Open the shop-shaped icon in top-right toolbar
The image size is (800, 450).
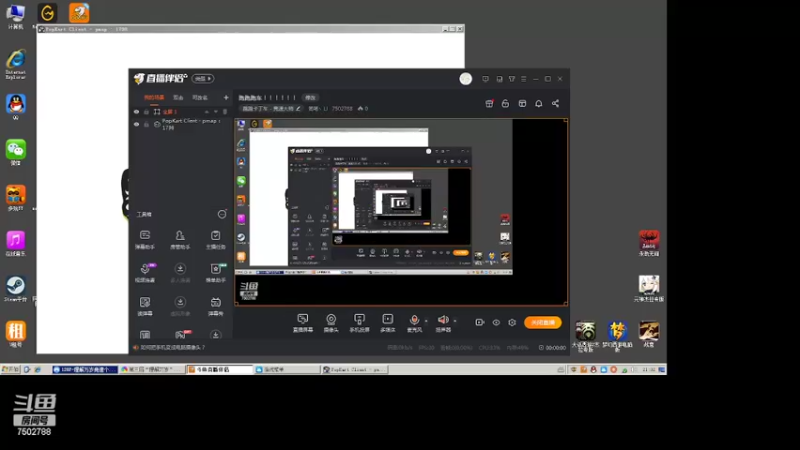(x=522, y=104)
